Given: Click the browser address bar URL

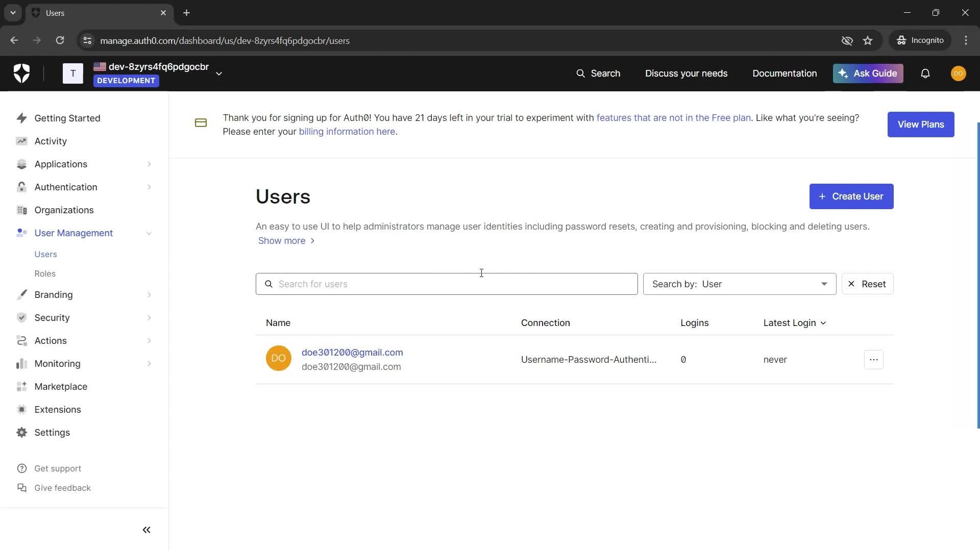Looking at the screenshot, I should click(x=225, y=40).
